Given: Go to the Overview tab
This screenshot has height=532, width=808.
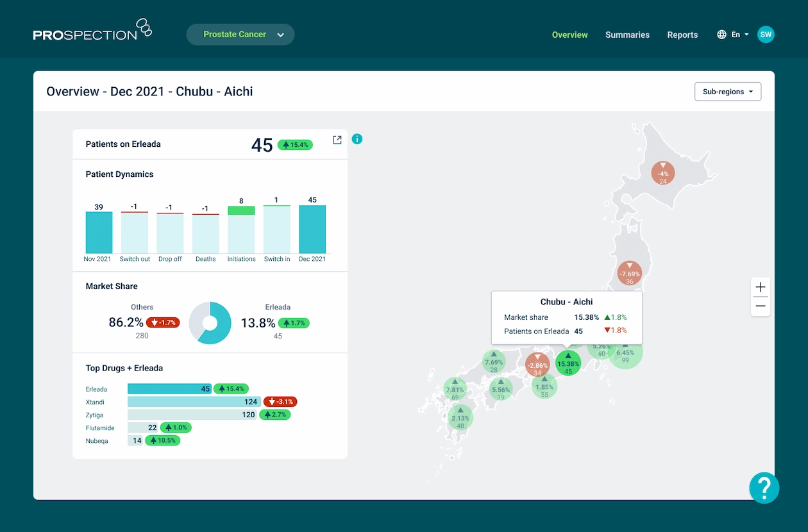Looking at the screenshot, I should (569, 35).
